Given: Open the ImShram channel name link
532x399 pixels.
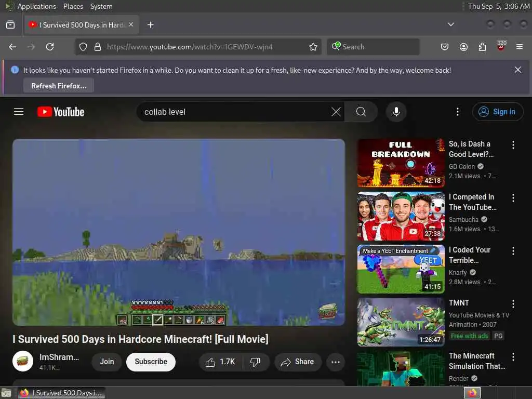Looking at the screenshot, I should (x=59, y=357).
